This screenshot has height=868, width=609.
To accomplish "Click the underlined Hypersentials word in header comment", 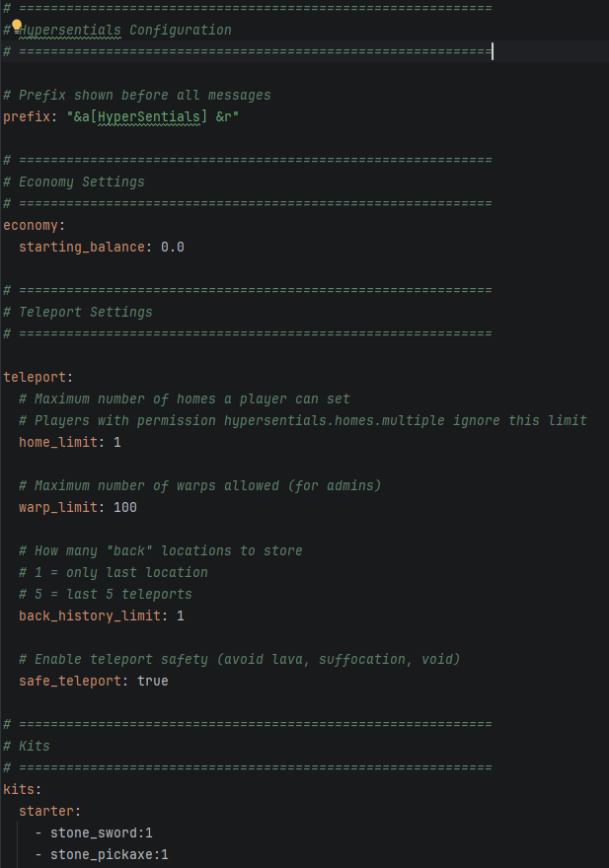I will 70,31.
